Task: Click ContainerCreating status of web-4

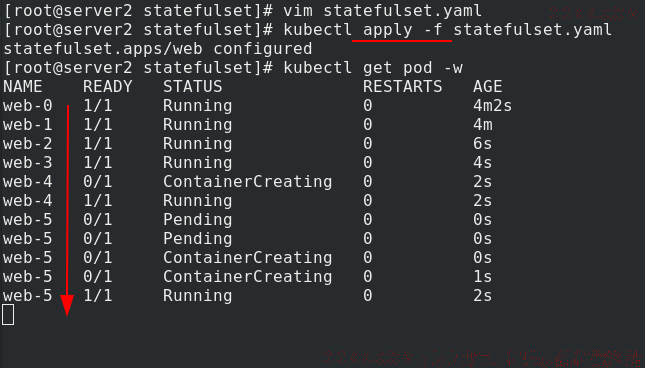Action: pos(248,182)
